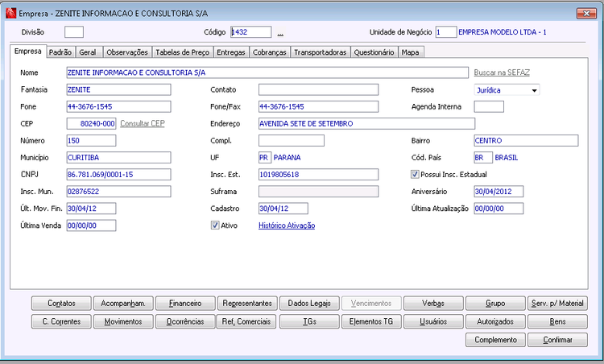The image size is (604, 364).
Task: Open the Mapa tab
Action: point(410,52)
